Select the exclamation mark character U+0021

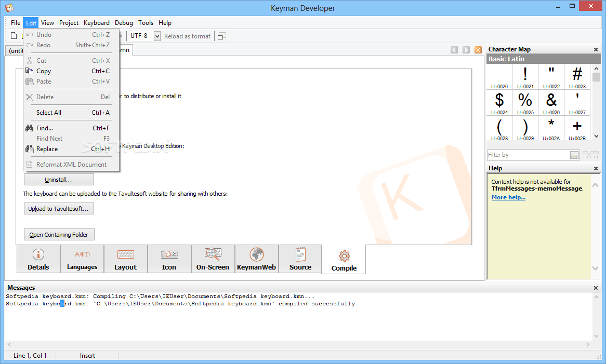click(x=525, y=77)
